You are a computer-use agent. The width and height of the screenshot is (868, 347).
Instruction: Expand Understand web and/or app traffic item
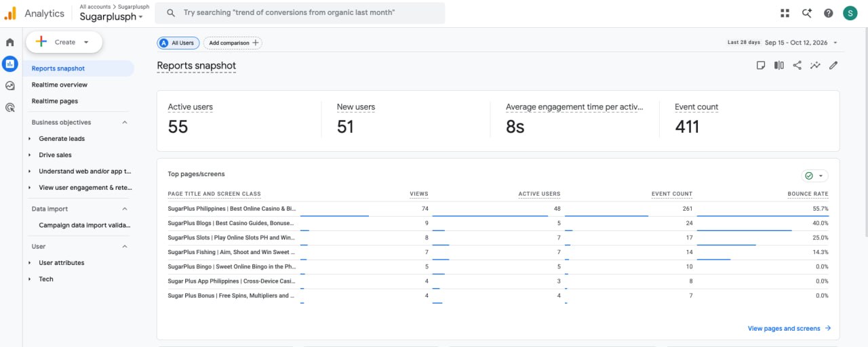[29, 171]
